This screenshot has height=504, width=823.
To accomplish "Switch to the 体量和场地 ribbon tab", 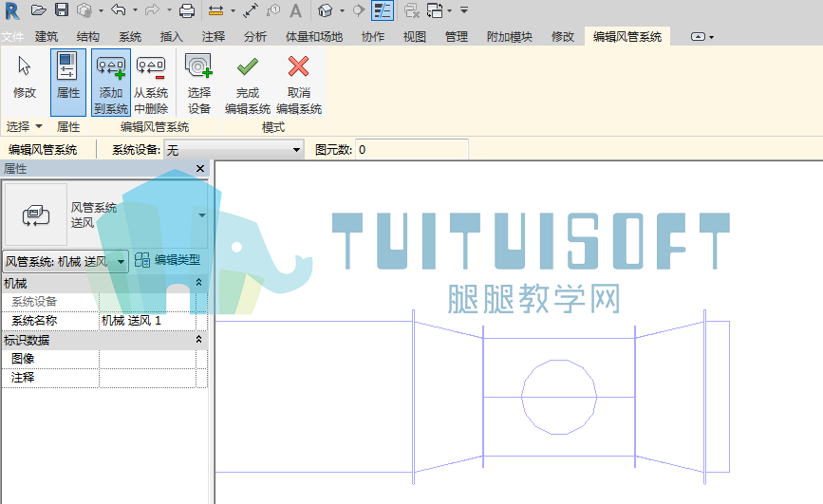I will click(x=314, y=37).
